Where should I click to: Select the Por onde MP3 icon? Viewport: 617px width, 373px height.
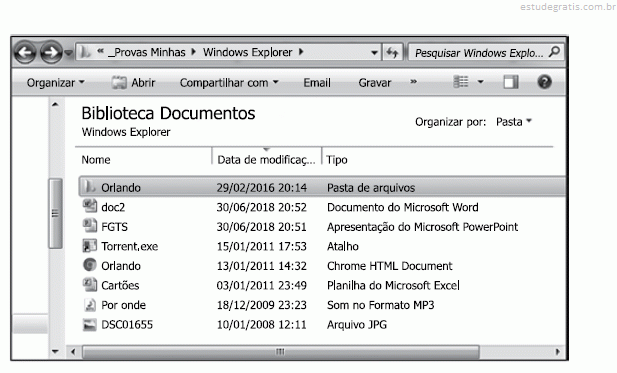click(x=90, y=305)
